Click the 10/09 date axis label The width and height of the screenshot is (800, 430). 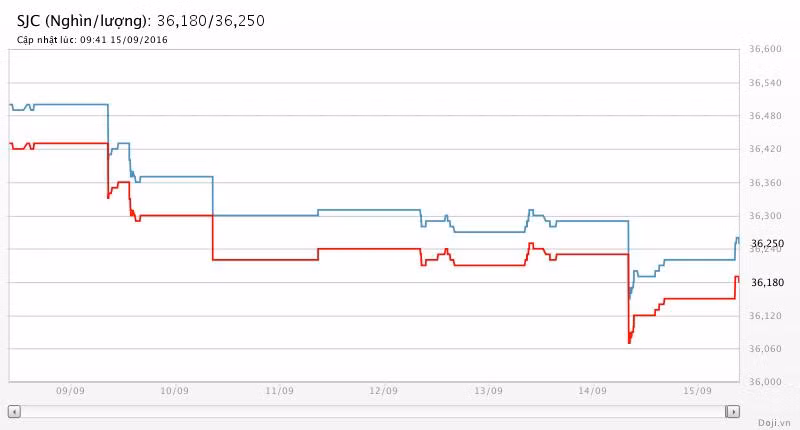(174, 391)
